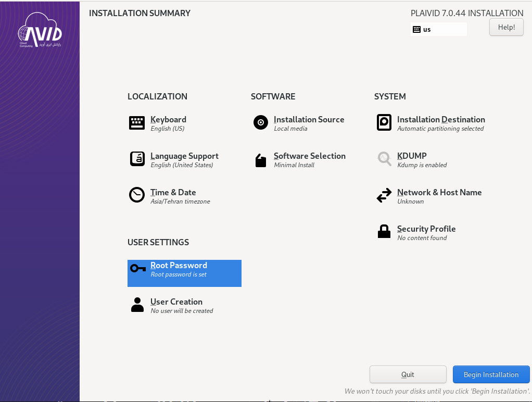
Task: Open Installation Source settings
Action: tap(309, 120)
